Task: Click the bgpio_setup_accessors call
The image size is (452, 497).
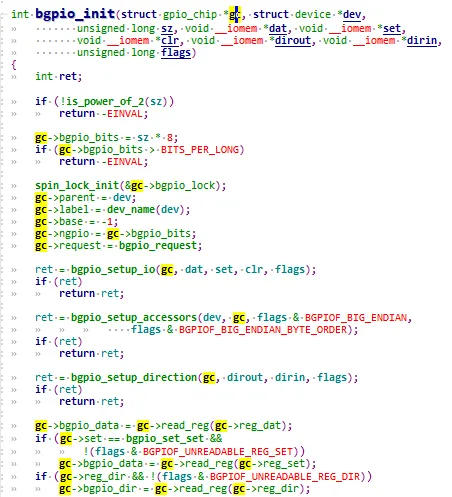Action: click(x=134, y=318)
